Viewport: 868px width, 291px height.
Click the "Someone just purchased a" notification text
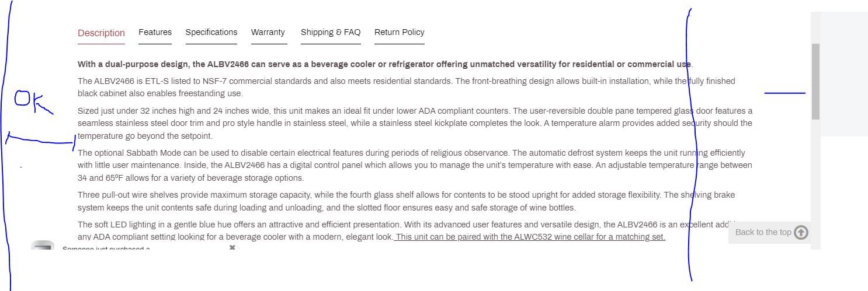tap(106, 249)
